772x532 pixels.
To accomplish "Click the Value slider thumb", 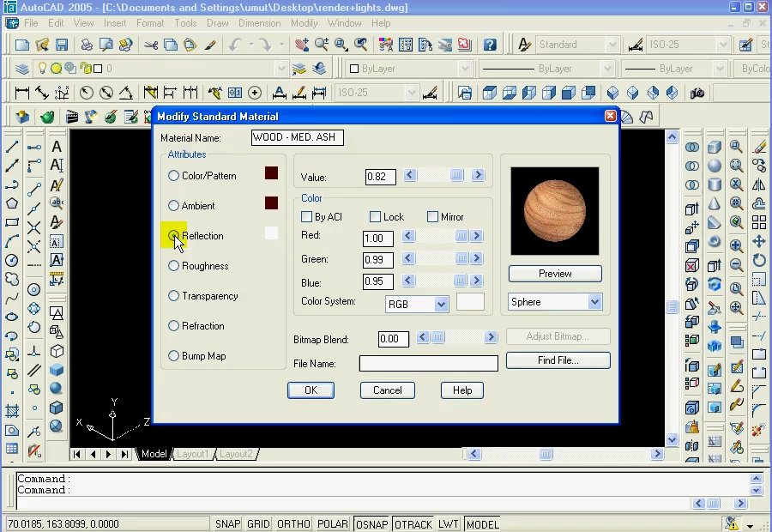I will point(456,175).
